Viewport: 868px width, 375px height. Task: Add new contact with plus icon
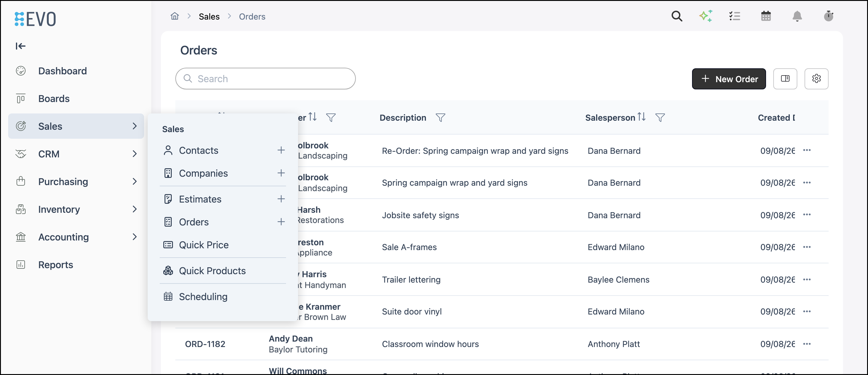tap(281, 150)
